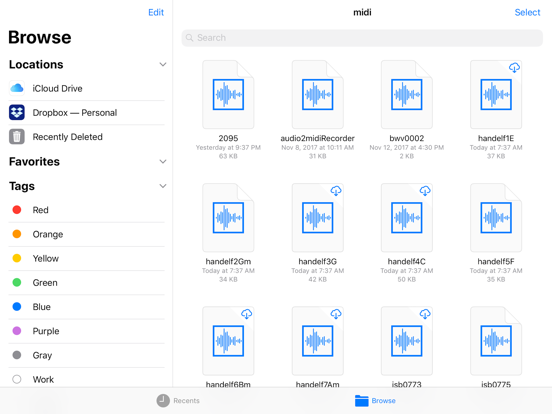This screenshot has height=414, width=552.
Task: Open the handelf2Gm file
Action: 228,218
